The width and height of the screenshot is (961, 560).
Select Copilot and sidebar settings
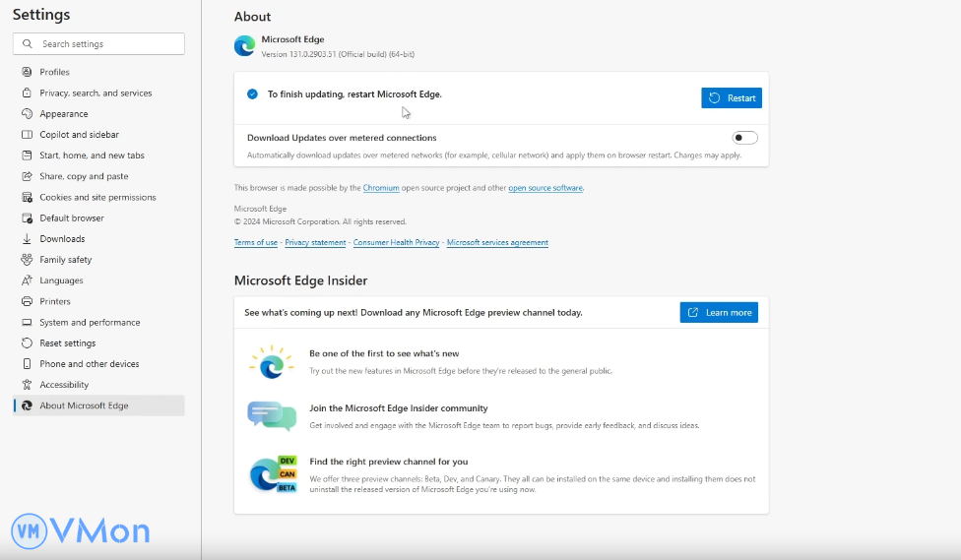(x=79, y=135)
